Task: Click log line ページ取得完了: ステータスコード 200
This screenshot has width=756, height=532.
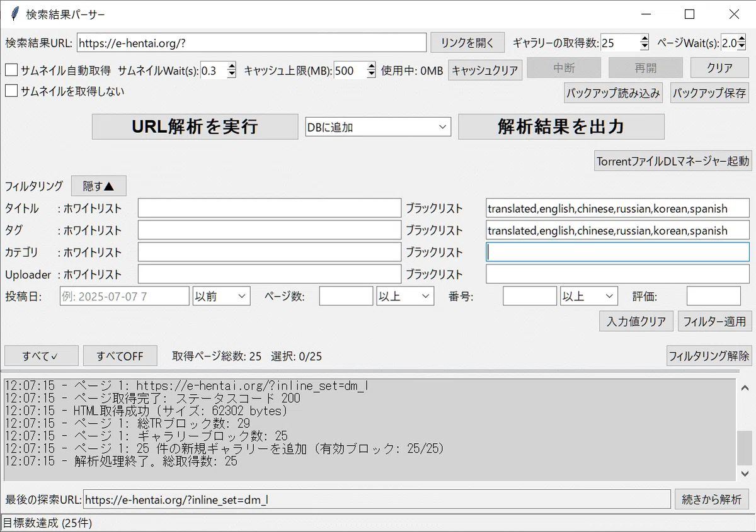Action: (x=152, y=399)
